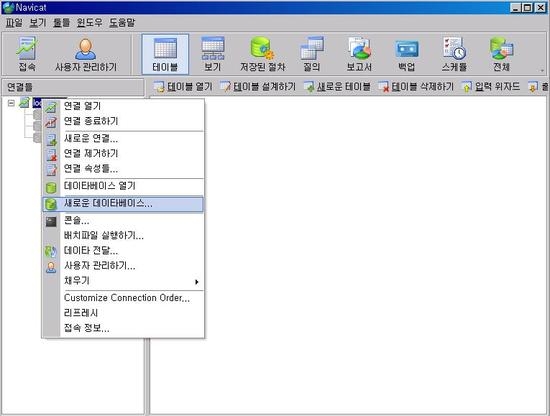Viewport: 550px width, 416px height.
Task: Collapse the localhost connection tree node
Action: pyautogui.click(x=11, y=103)
